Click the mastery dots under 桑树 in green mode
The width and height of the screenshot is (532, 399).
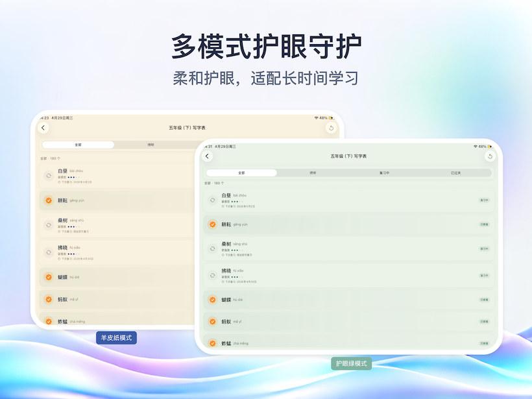click(x=237, y=250)
